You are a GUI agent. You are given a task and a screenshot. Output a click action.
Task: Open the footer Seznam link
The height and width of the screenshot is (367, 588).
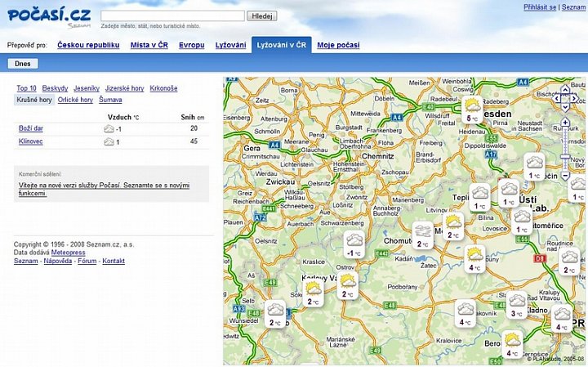26,262
